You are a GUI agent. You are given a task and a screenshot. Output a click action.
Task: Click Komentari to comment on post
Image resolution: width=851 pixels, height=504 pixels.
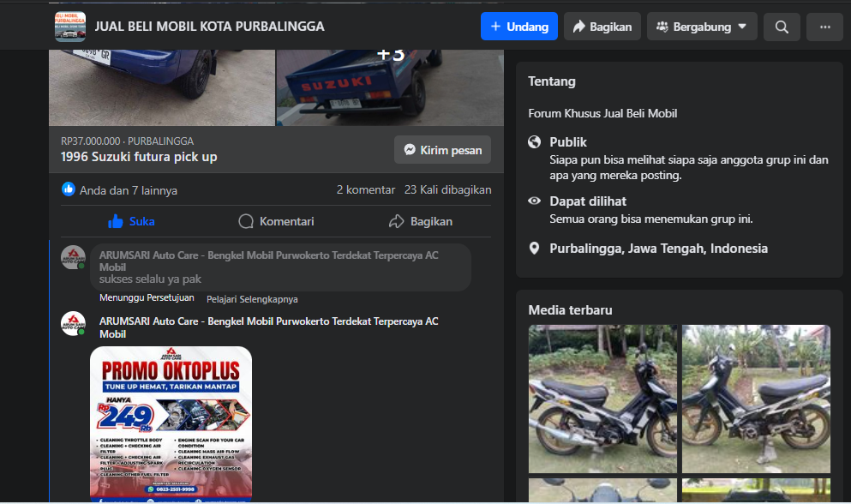click(x=276, y=222)
